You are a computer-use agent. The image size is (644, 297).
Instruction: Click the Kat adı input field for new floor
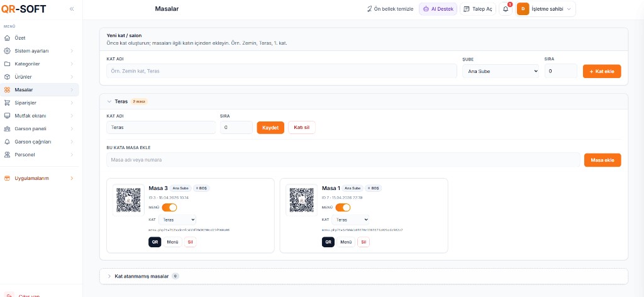281,71
